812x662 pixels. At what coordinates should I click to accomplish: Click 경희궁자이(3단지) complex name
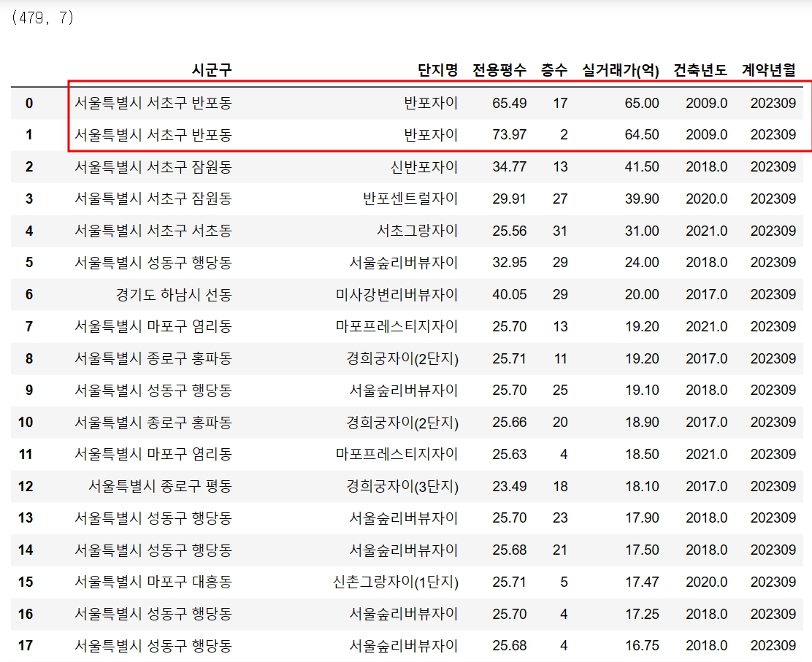402,486
